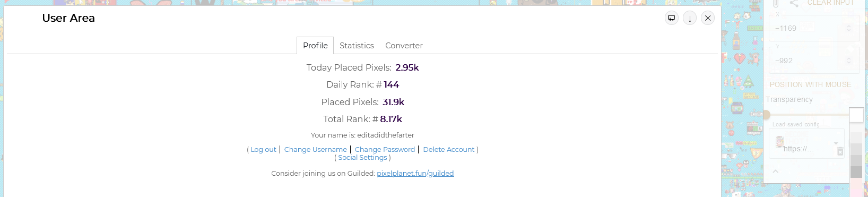The image size is (868, 197).
Task: Click the saved config thumbnail icon
Action: click(780, 141)
